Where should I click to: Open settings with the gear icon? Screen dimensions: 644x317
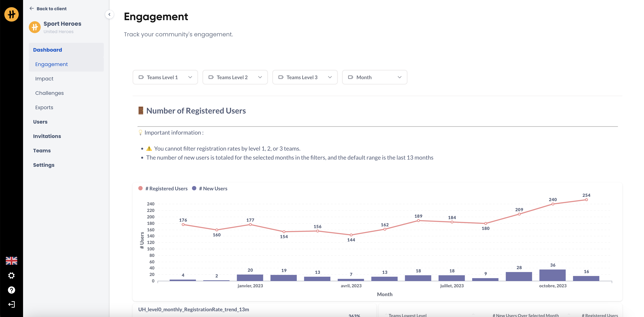pyautogui.click(x=12, y=276)
